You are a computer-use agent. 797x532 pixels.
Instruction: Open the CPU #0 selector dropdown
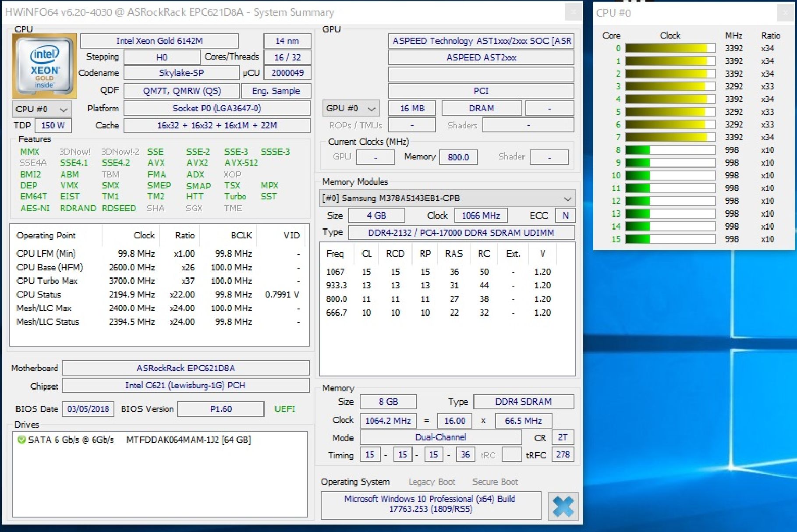tap(42, 109)
